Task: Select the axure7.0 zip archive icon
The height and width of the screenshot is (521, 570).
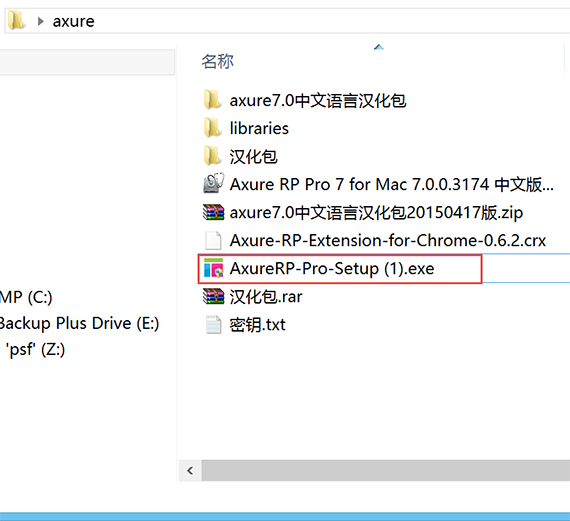Action: (213, 212)
